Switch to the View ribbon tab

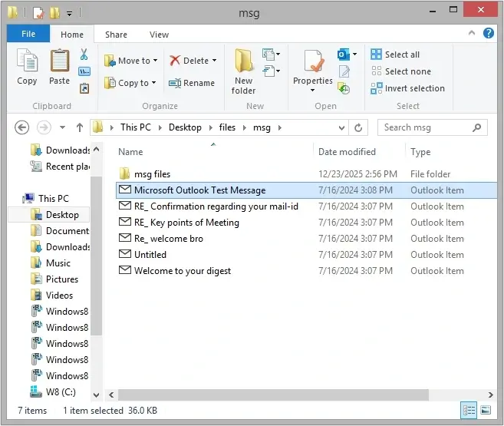[159, 35]
